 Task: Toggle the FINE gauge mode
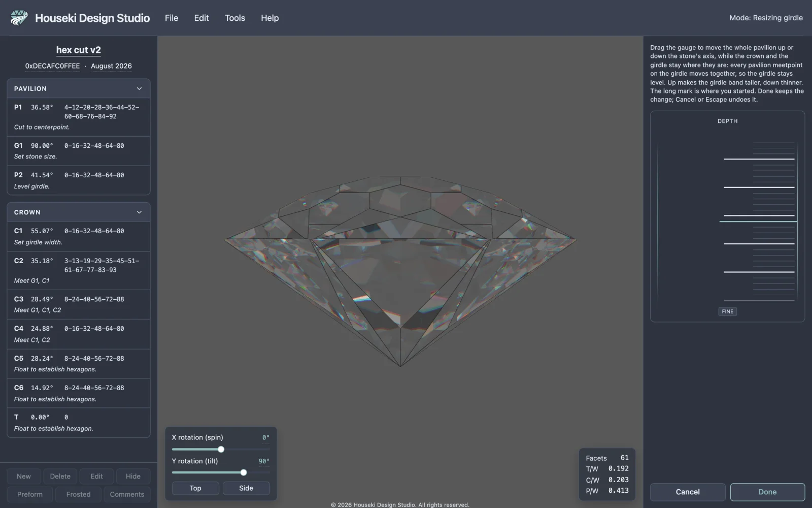tap(727, 311)
